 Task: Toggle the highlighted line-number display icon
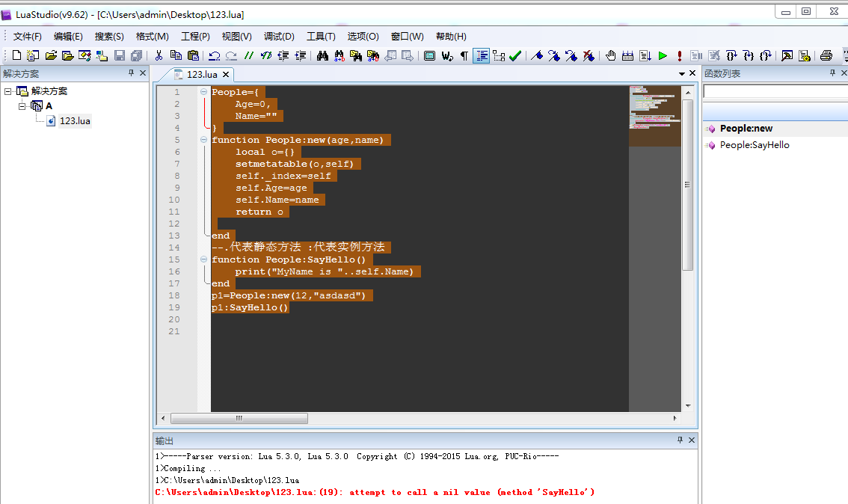click(x=482, y=55)
